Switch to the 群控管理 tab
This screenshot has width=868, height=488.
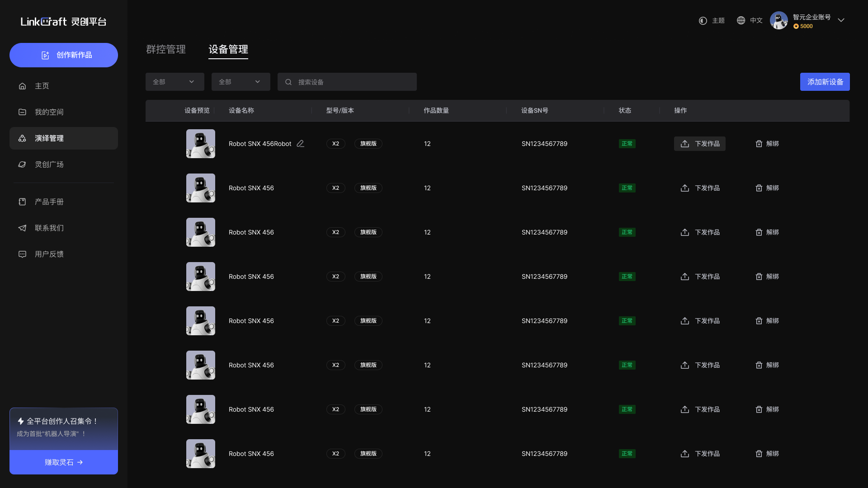165,50
